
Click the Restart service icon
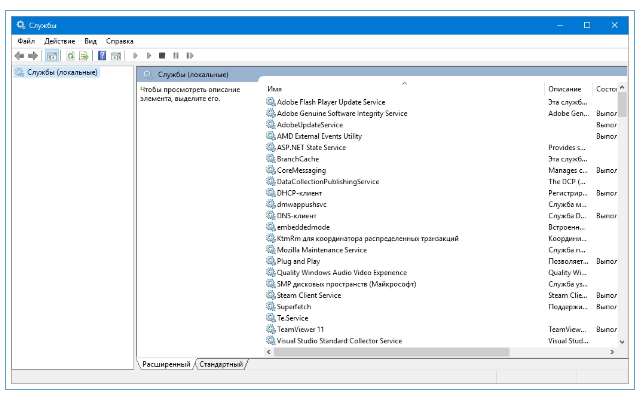click(x=190, y=56)
